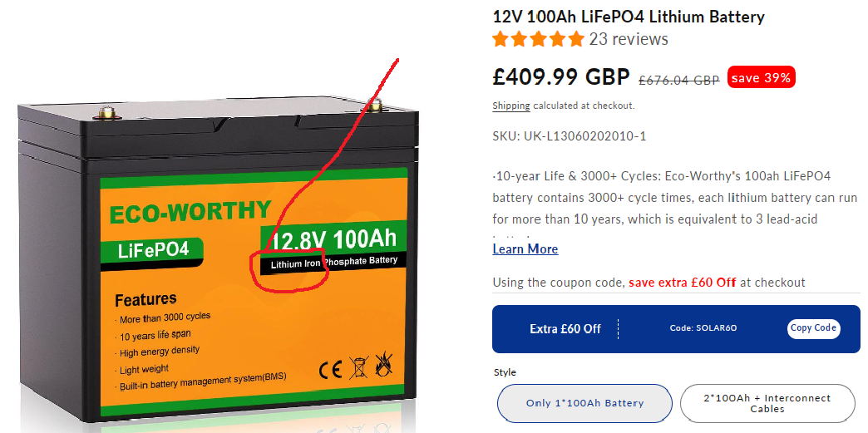Click the Extra £60 Off banner text

click(x=565, y=329)
